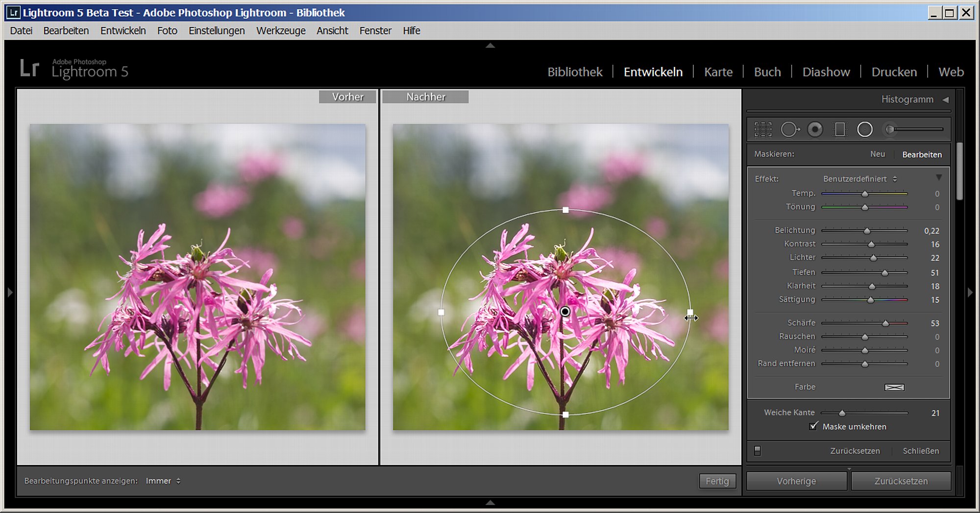Click the Sättigung slider handle
980x513 pixels.
click(870, 300)
